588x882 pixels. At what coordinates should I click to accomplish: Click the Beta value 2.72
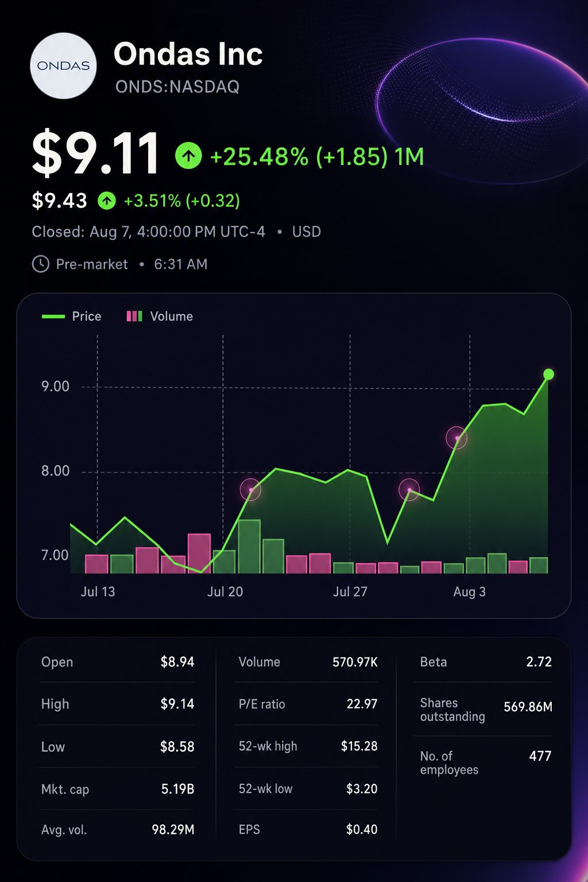539,662
